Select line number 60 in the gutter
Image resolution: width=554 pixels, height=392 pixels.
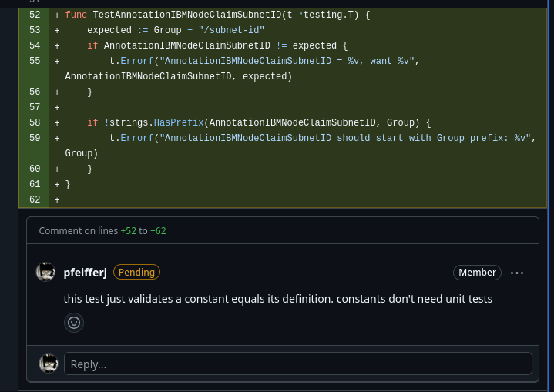pyautogui.click(x=35, y=169)
